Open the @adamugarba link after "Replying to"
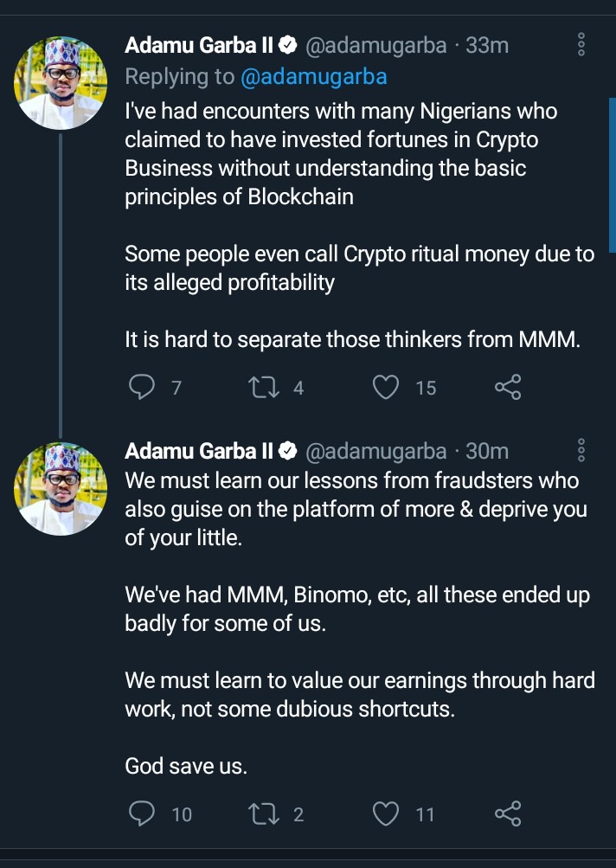 pyautogui.click(x=313, y=77)
